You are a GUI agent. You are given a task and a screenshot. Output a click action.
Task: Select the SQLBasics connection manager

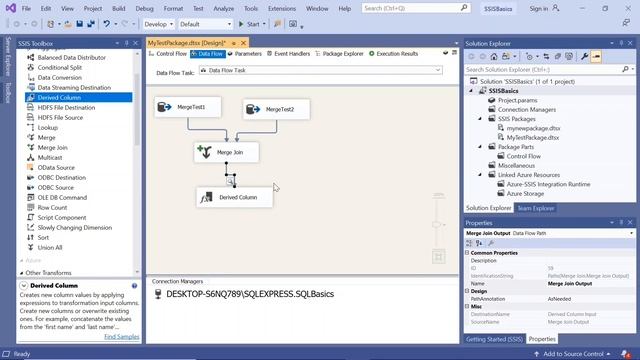[244, 294]
